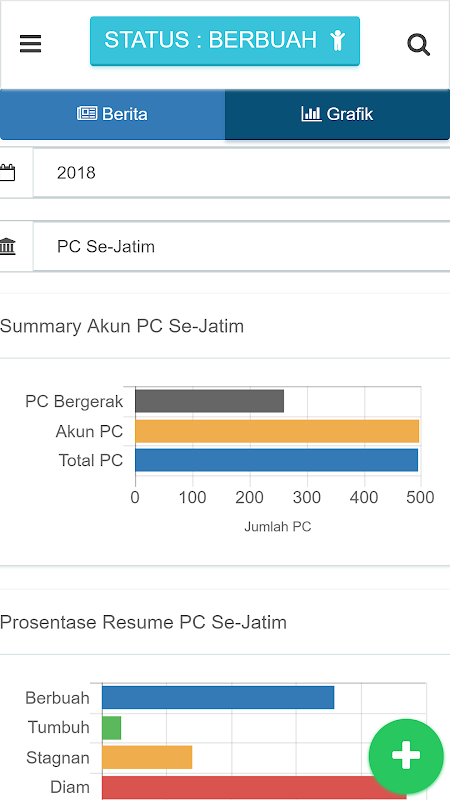Click the '300' axis tick value
450x800 pixels.
[307, 497]
